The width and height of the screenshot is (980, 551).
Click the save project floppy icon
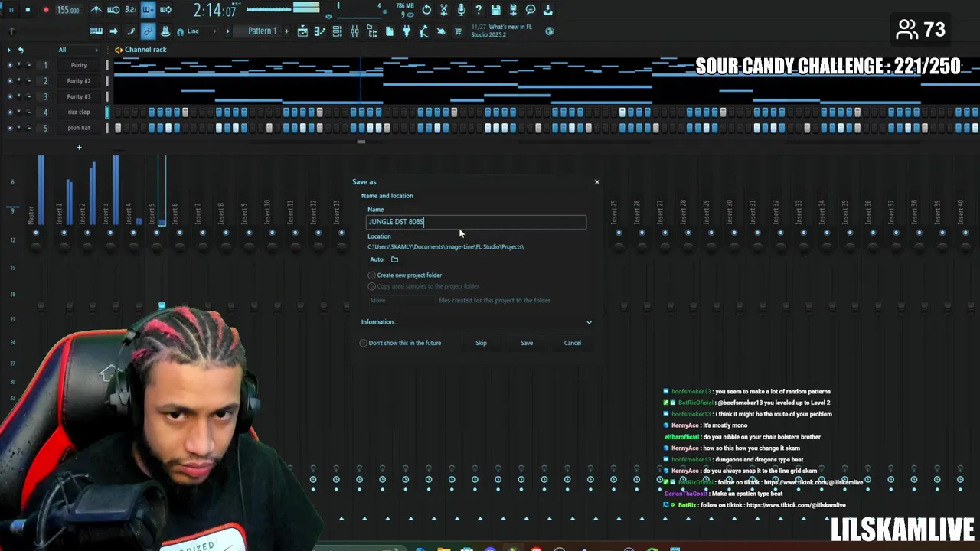coord(496,10)
